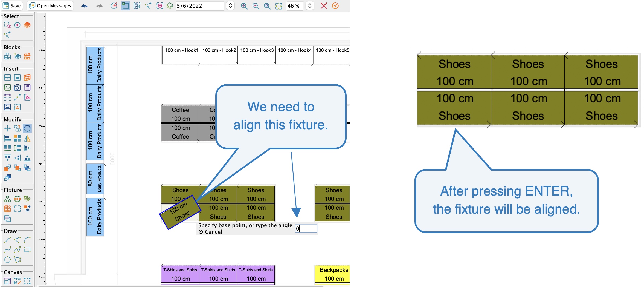Click Cancel in the angle prompt
The height and width of the screenshot is (287, 644).
coord(210,232)
